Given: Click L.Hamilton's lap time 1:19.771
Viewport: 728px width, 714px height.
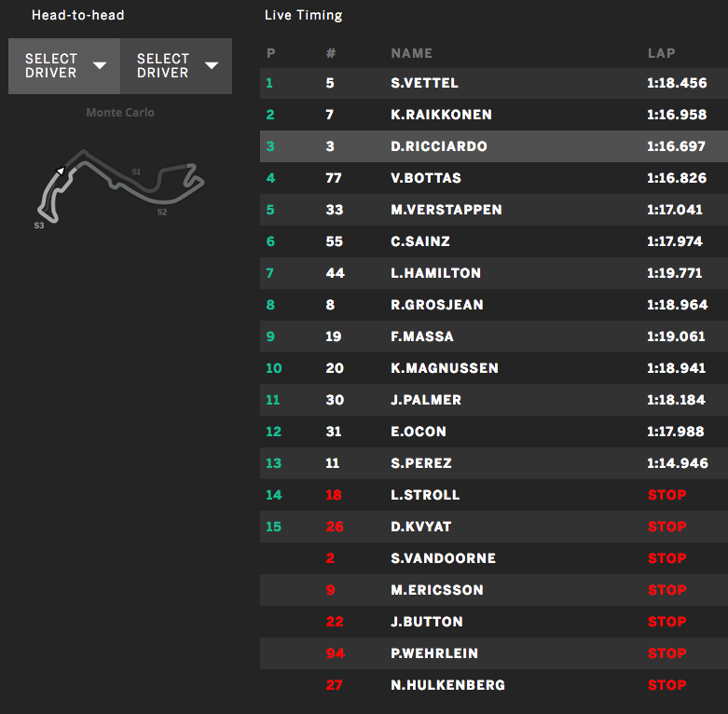Looking at the screenshot, I should click(x=677, y=273).
